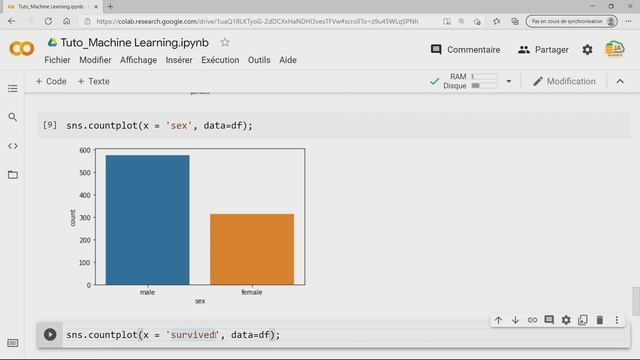Open the Colab home logo
The image size is (640, 360).
tap(22, 49)
